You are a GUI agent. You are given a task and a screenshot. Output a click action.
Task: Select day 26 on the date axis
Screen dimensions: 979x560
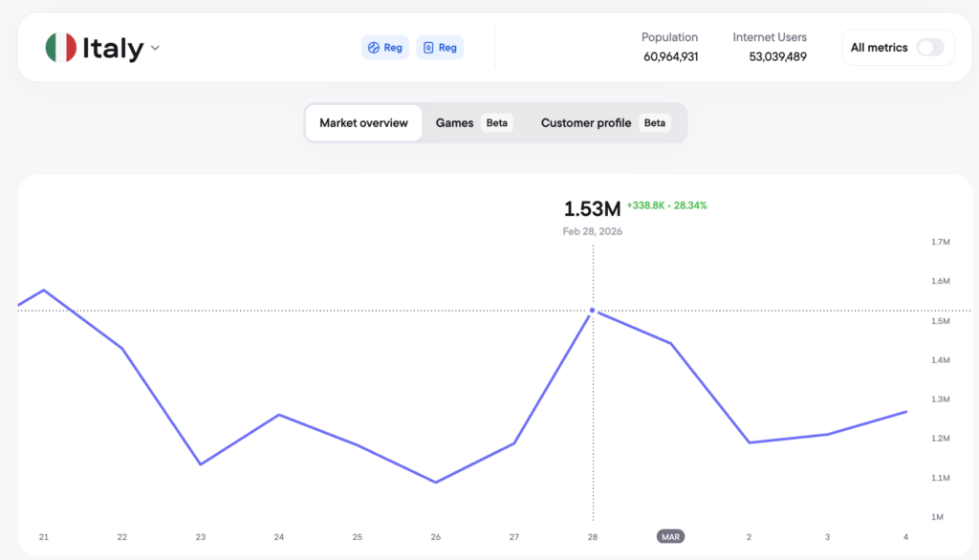pos(436,537)
